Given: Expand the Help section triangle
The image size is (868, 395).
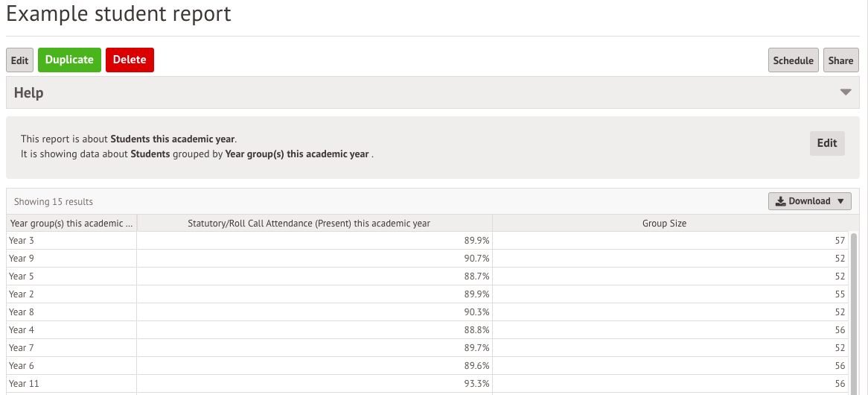Looking at the screenshot, I should tap(846, 92).
